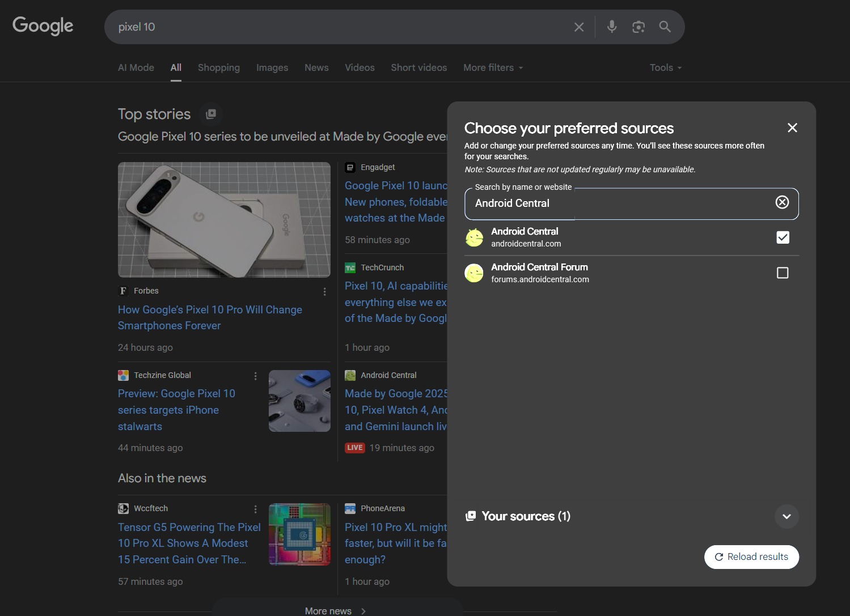
Task: Open the Pixel phone thumbnail image
Action: 224,220
